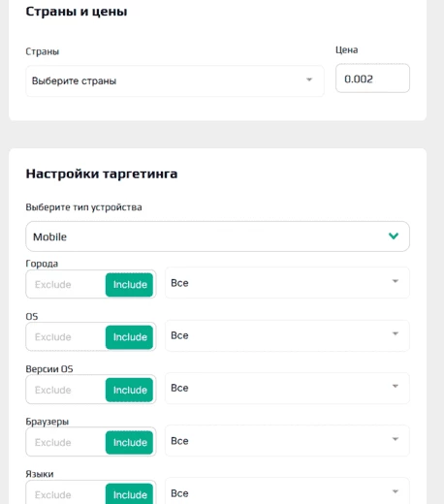
Task: Set Языки filter to Exclude
Action: coord(53,495)
